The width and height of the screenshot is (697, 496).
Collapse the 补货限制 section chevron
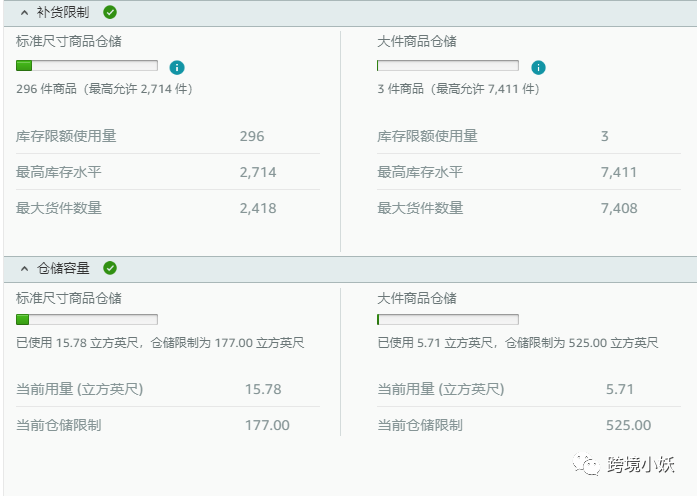pyautogui.click(x=24, y=13)
